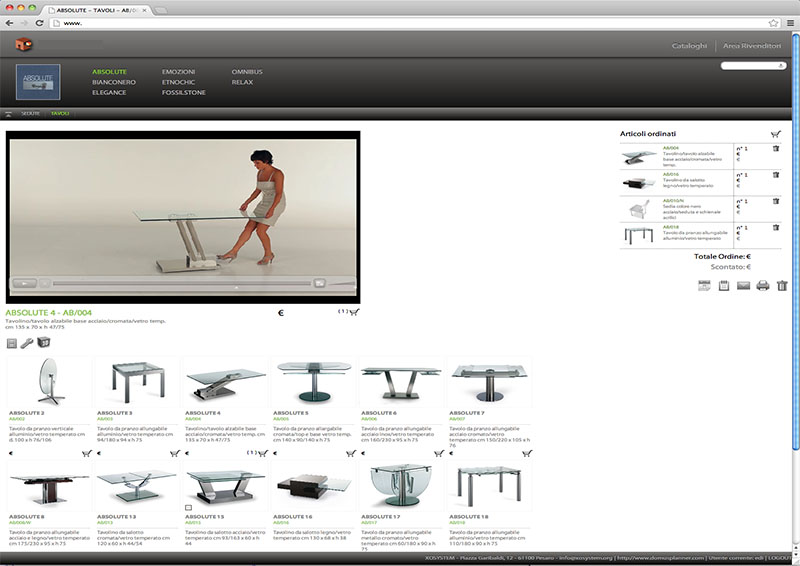Screen dimensions: 800x566
Task: Open the ABSOLUTE 8 table thumbnail
Action: click(x=49, y=486)
